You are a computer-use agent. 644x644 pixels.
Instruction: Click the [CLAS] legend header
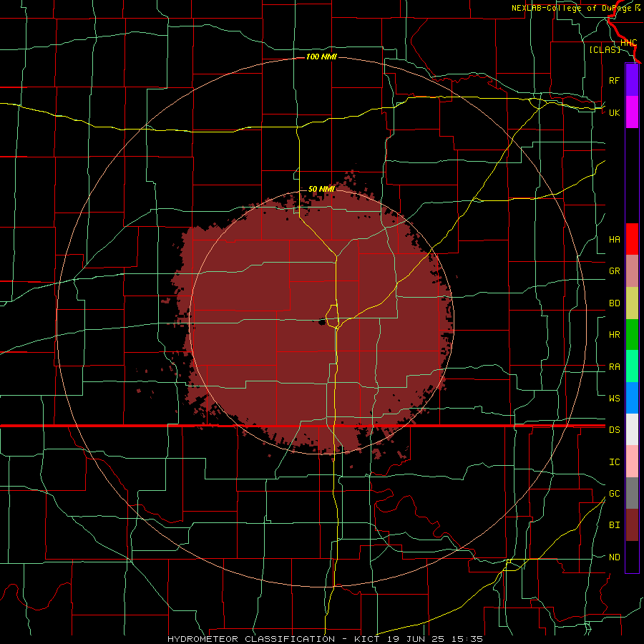click(605, 50)
